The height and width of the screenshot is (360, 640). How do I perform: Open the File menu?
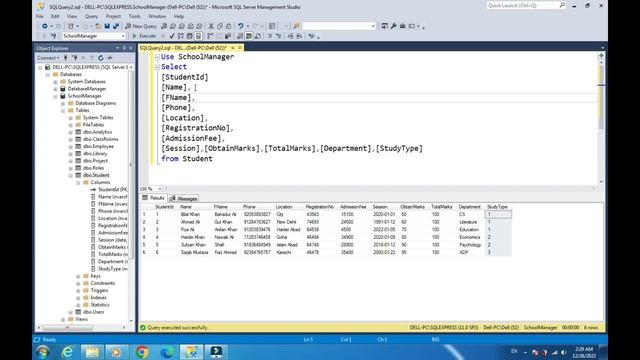point(40,16)
